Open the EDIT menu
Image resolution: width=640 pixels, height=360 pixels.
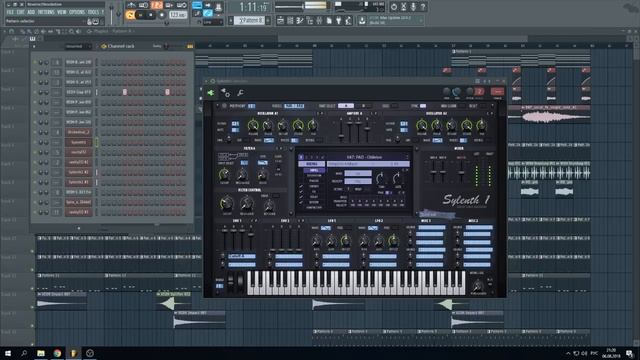(20, 13)
